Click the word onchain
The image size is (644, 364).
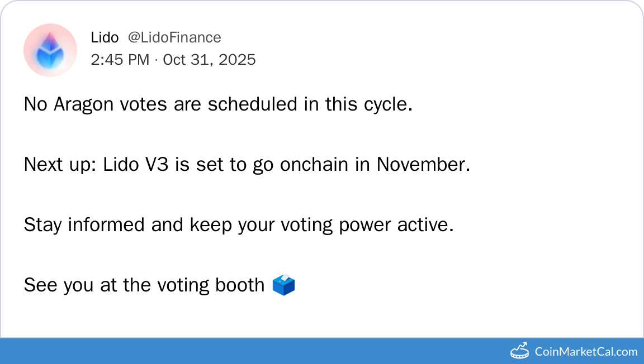coord(316,165)
